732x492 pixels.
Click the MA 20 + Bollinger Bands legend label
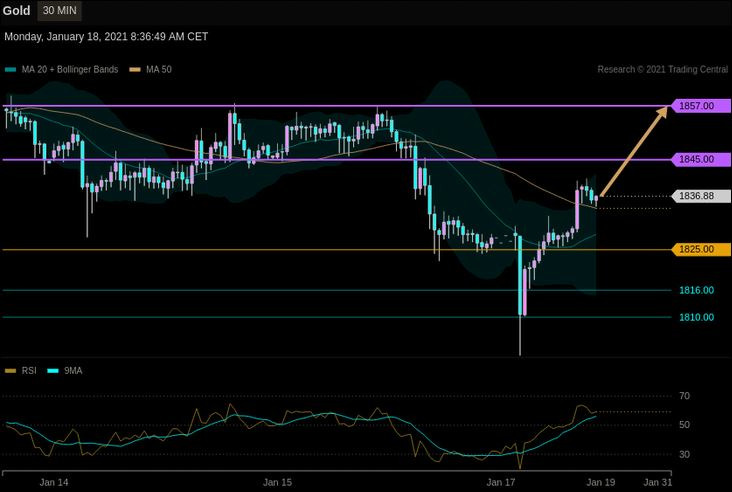point(70,70)
